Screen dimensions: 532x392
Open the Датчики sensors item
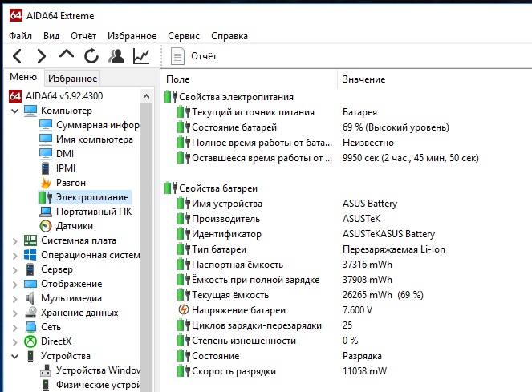click(x=74, y=226)
